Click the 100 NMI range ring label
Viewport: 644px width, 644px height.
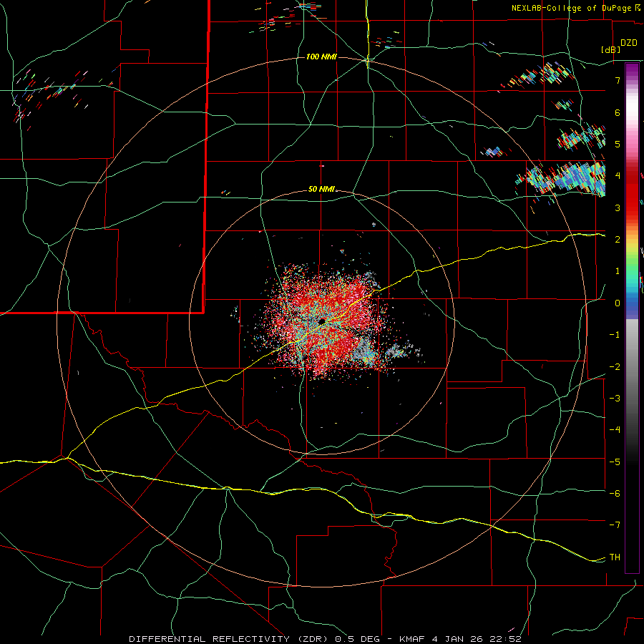click(x=321, y=57)
